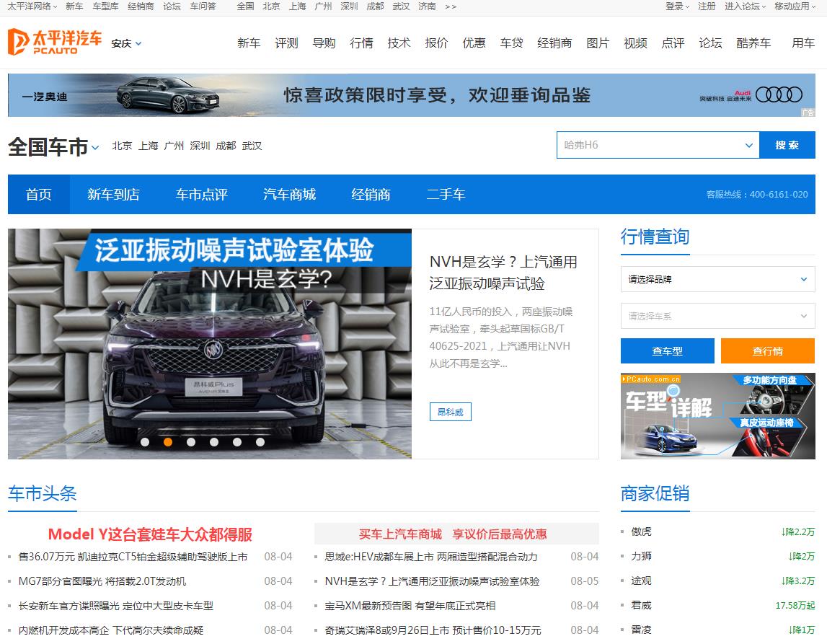The image size is (827, 644).
Task: Open the 汽车商城 tab
Action: pos(290,195)
